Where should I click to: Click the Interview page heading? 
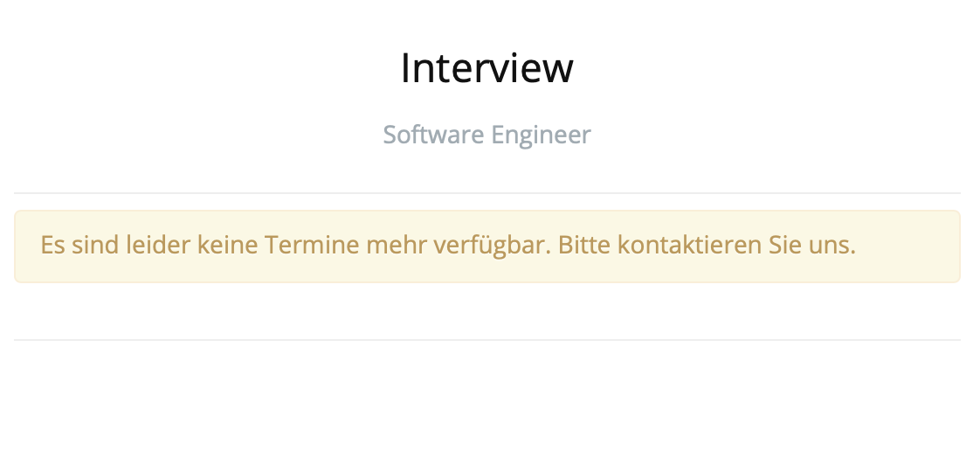tap(487, 67)
